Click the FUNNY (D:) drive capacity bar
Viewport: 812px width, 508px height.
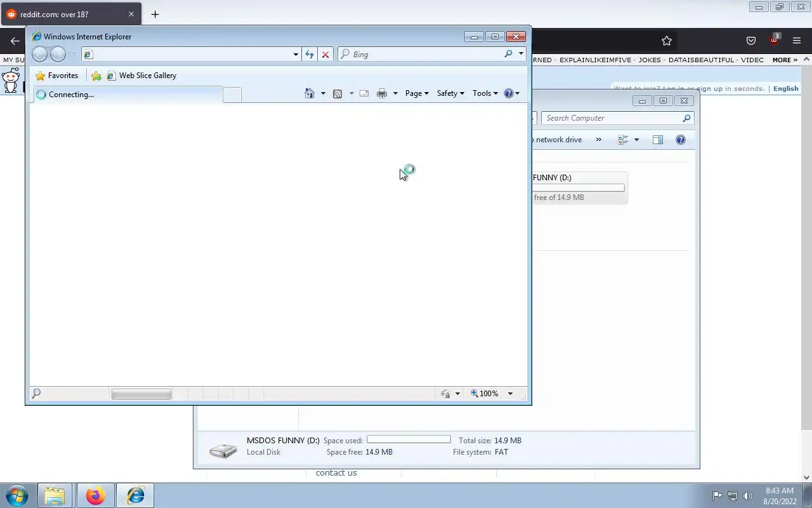pos(578,188)
